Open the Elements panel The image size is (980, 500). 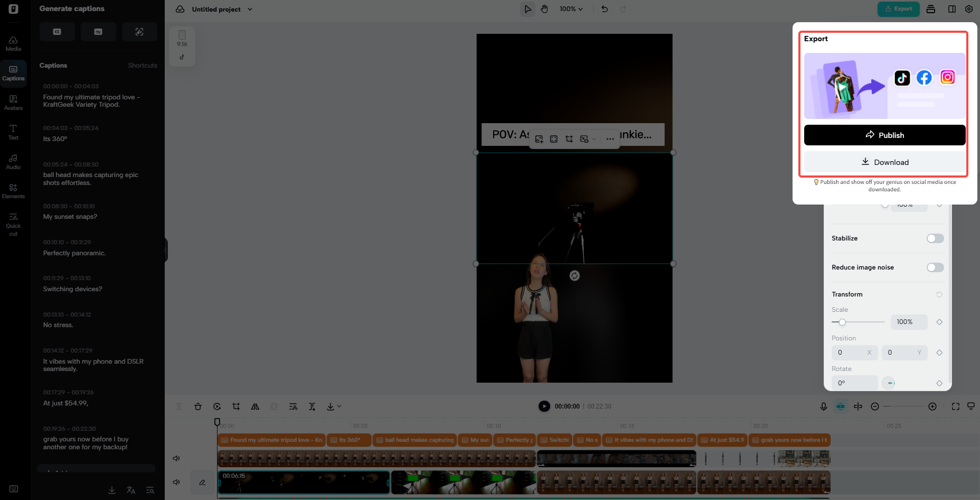[x=13, y=190]
